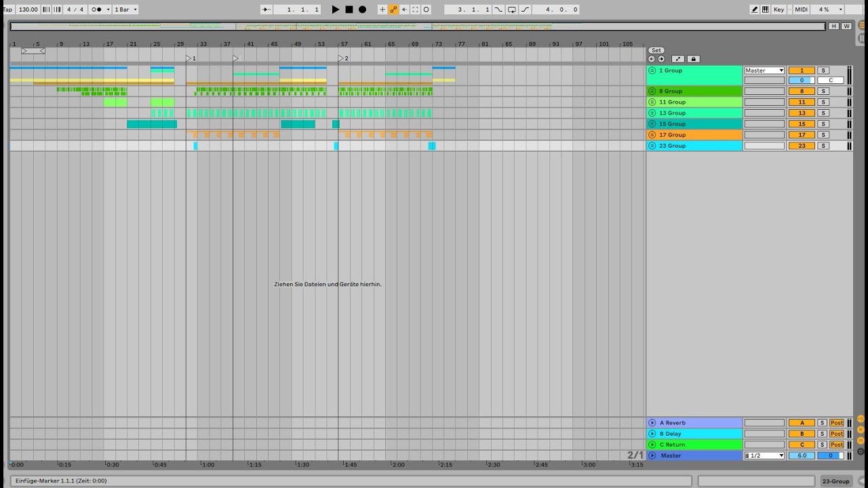
Task: Toggle the Session Record circle icon
Action: (427, 9)
